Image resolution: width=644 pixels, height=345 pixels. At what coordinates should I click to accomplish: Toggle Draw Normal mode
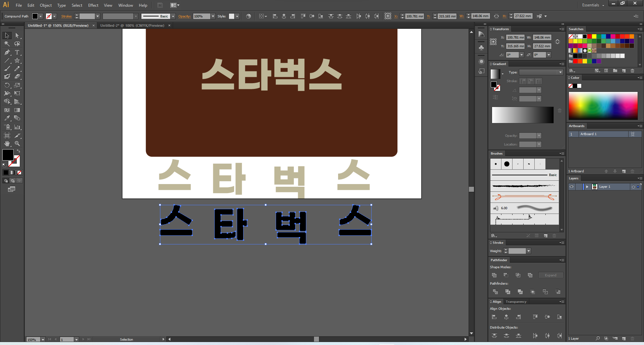[x=6, y=181]
